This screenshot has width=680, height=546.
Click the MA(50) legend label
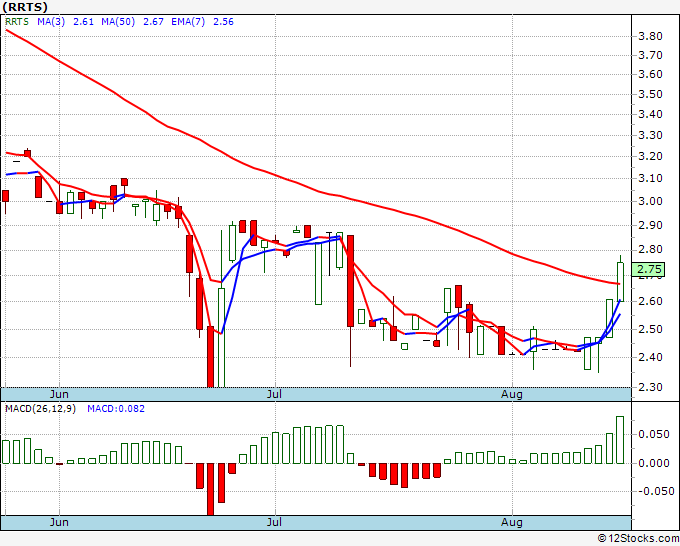(118, 22)
